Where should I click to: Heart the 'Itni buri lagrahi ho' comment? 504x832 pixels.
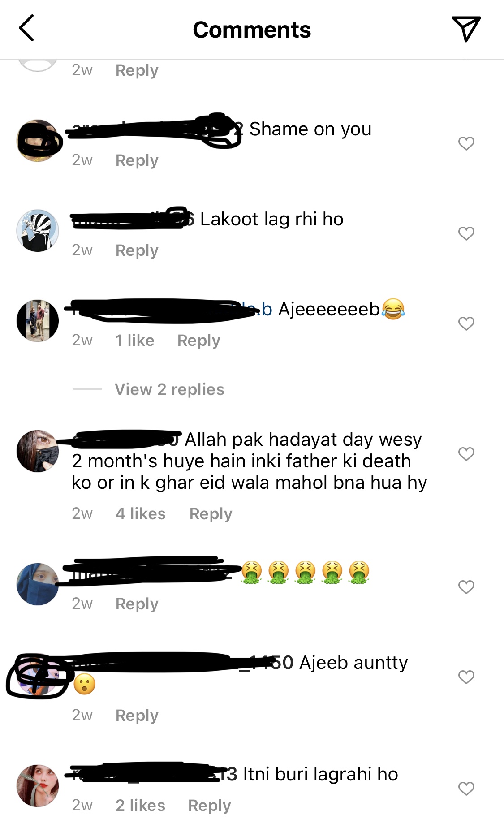tap(466, 789)
